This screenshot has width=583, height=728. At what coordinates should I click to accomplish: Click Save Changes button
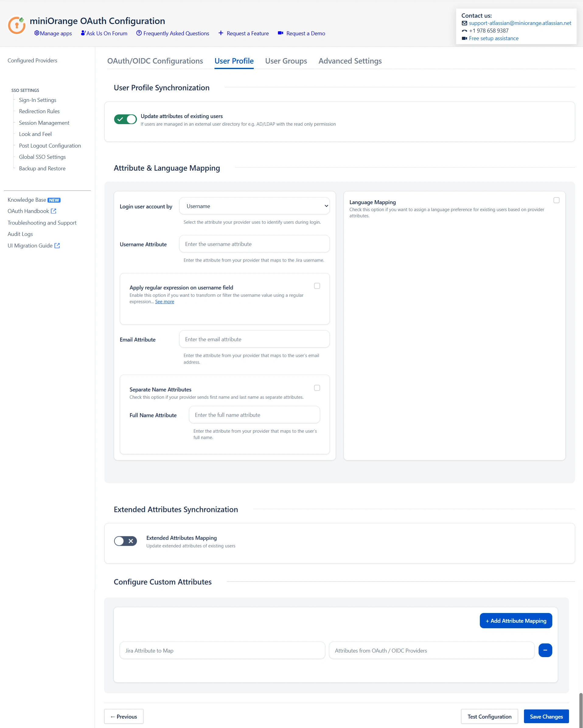click(546, 716)
